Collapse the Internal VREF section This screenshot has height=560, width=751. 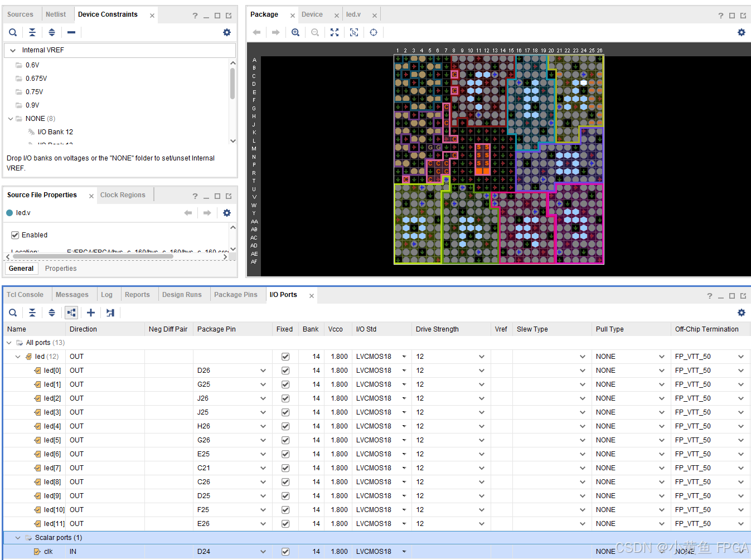(x=12, y=50)
